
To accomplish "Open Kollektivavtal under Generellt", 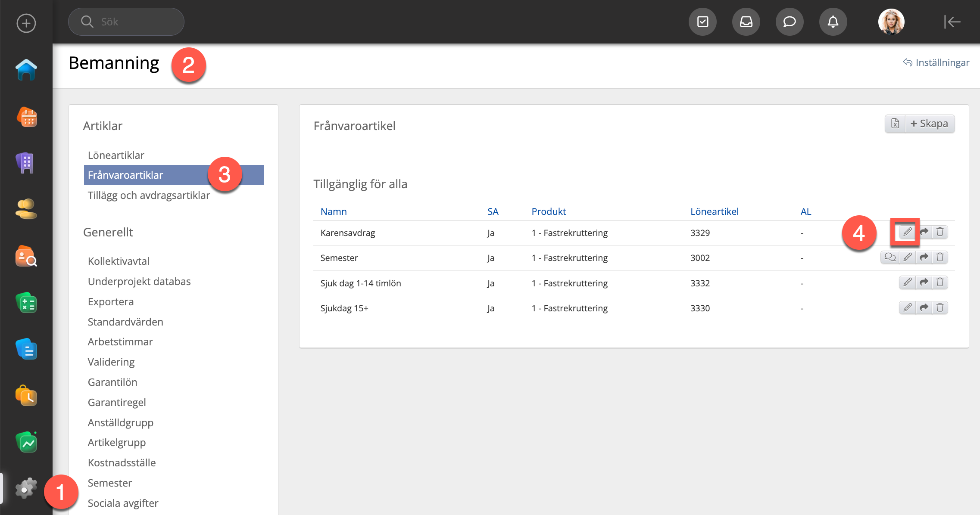I will 119,261.
